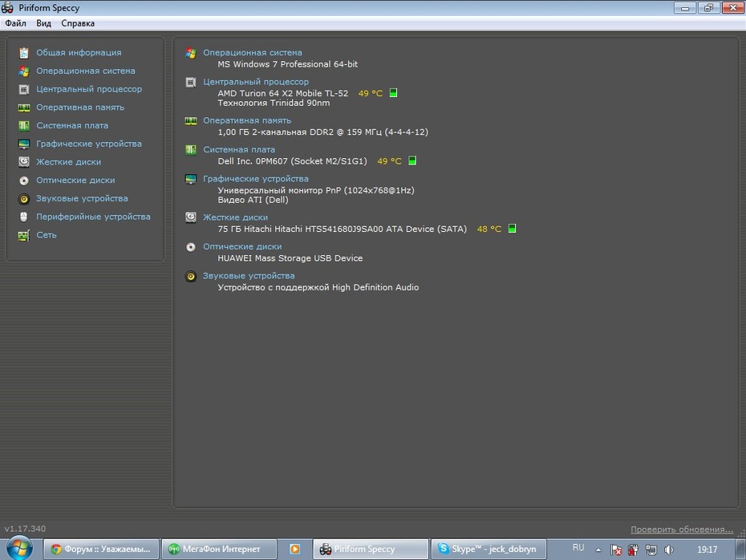This screenshot has height=560, width=746.
Task: Click the Видео ATI (Dell) text
Action: pos(253,200)
